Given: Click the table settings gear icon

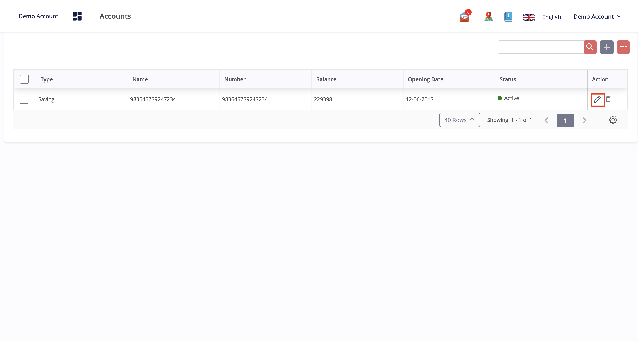Looking at the screenshot, I should 613,119.
